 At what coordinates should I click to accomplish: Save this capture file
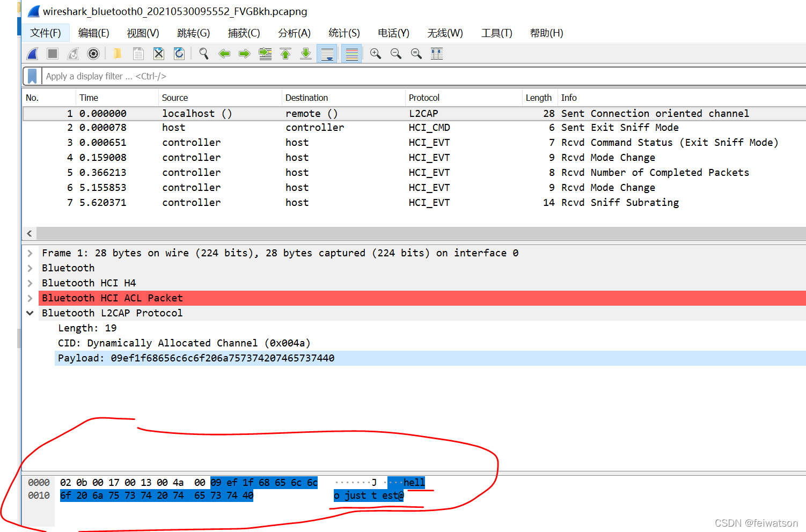click(x=138, y=54)
